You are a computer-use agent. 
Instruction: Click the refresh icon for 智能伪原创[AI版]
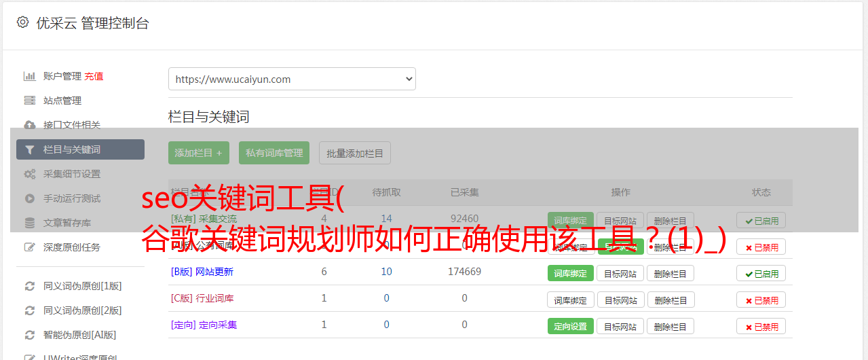pos(30,335)
